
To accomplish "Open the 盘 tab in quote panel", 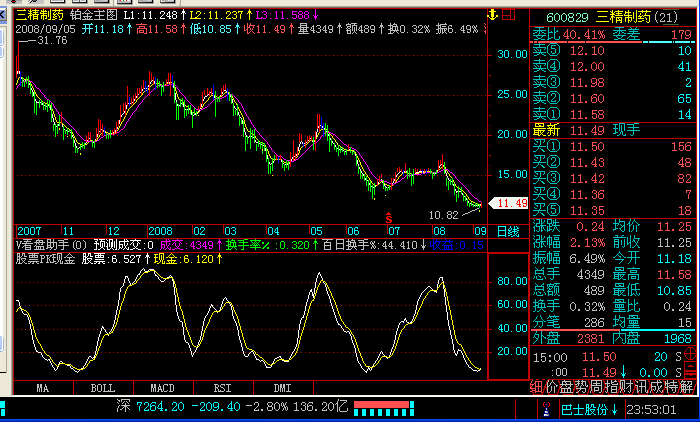I will click(567, 387).
